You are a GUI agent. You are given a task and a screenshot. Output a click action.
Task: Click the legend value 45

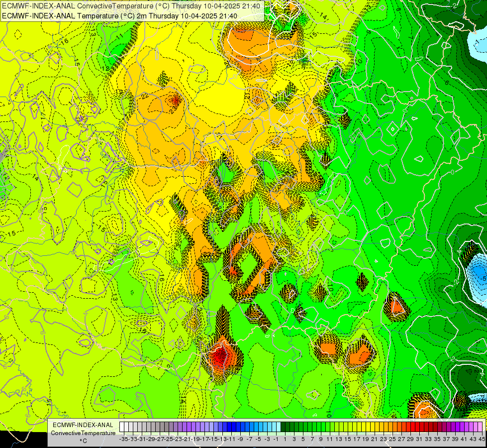(482, 440)
